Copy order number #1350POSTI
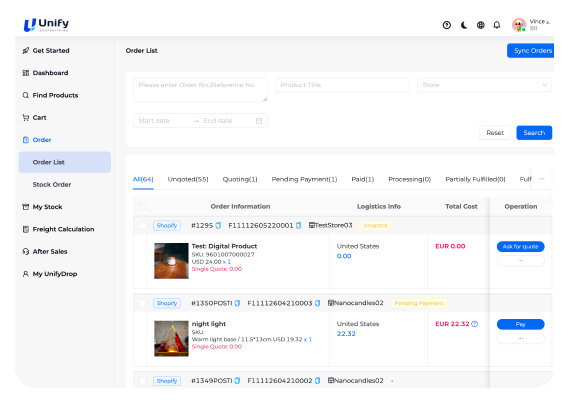Screen dimensions: 569x403 tap(237, 303)
